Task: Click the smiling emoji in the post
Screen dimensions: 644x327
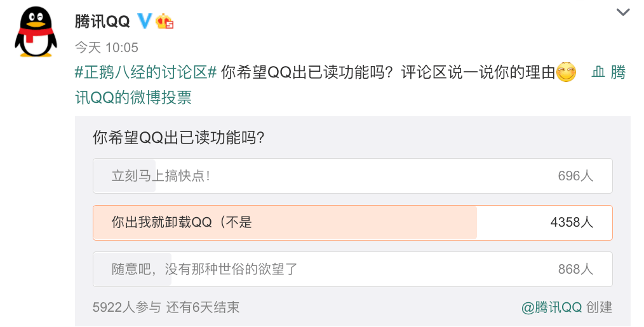Action: coord(566,72)
